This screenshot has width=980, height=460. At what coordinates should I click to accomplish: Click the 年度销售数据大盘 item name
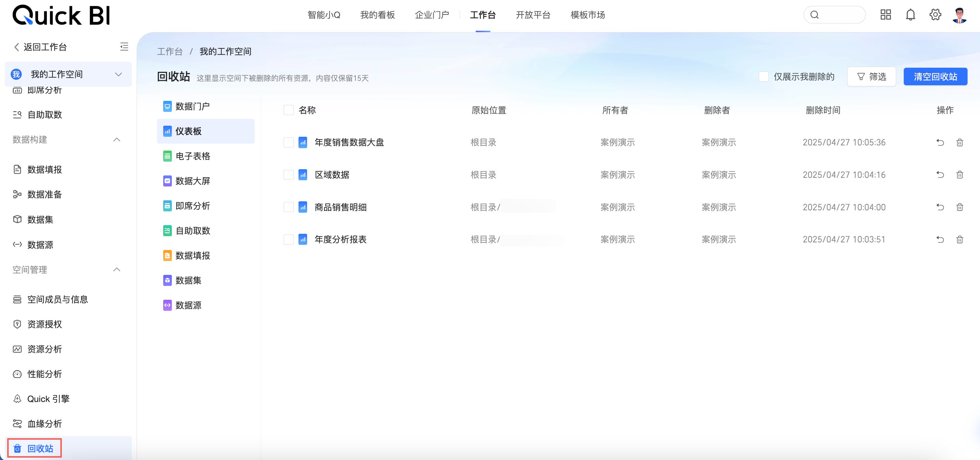click(x=349, y=142)
